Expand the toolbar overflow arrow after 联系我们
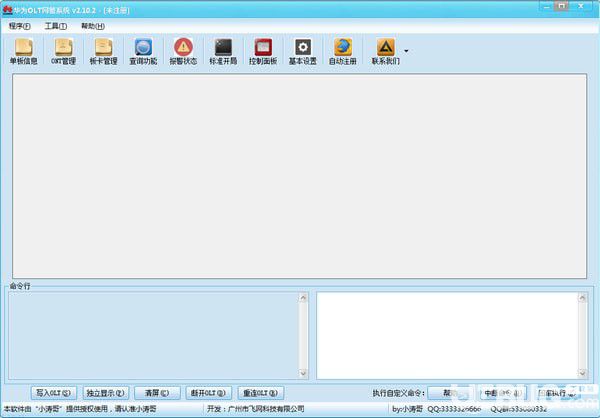This screenshot has width=600, height=418. click(x=406, y=51)
